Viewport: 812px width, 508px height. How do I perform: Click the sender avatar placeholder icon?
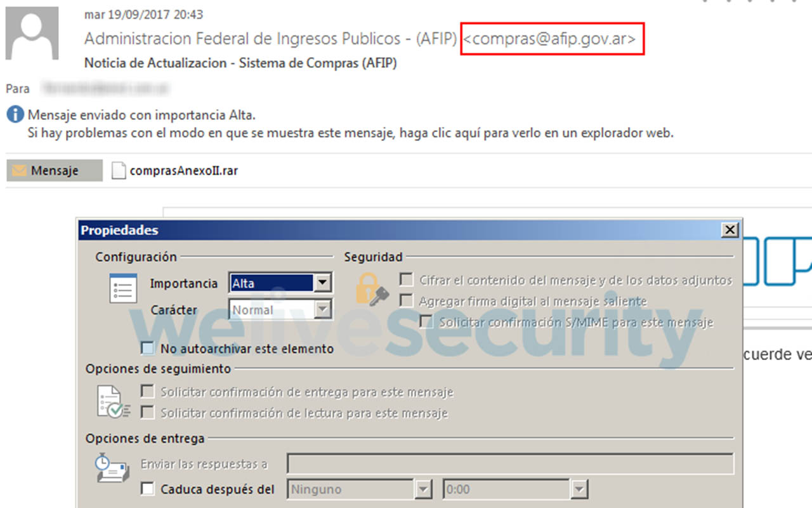[x=32, y=33]
